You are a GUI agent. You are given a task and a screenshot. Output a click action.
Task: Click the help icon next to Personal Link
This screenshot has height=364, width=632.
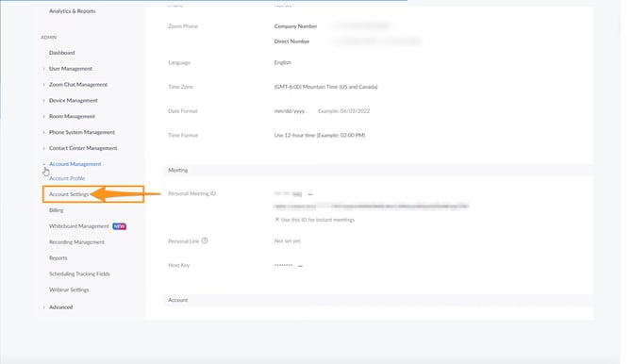tap(205, 240)
